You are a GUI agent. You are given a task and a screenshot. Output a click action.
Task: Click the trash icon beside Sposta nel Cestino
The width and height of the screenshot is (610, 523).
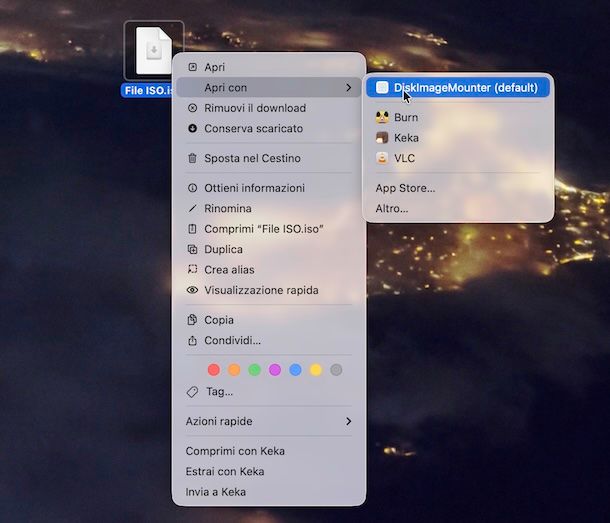192,158
